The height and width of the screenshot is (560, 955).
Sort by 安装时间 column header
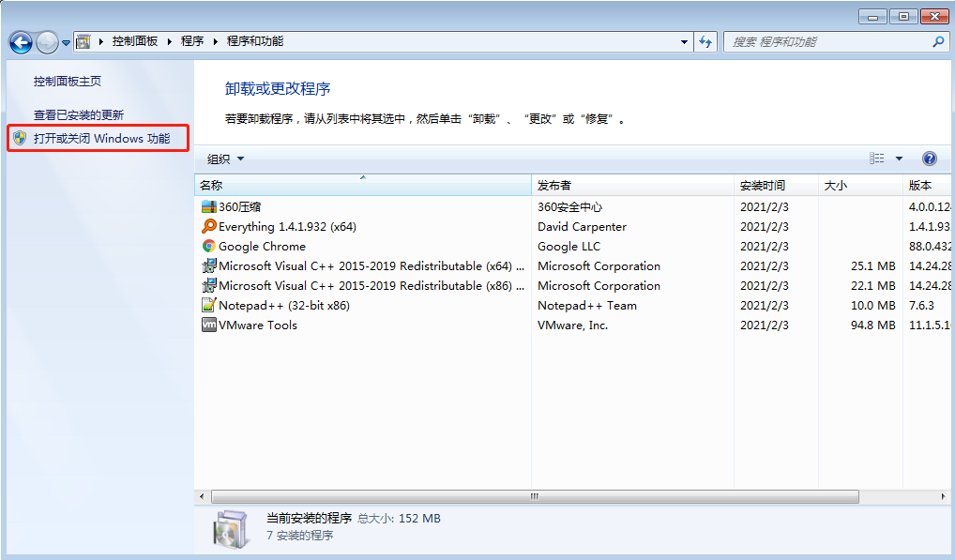pos(776,185)
